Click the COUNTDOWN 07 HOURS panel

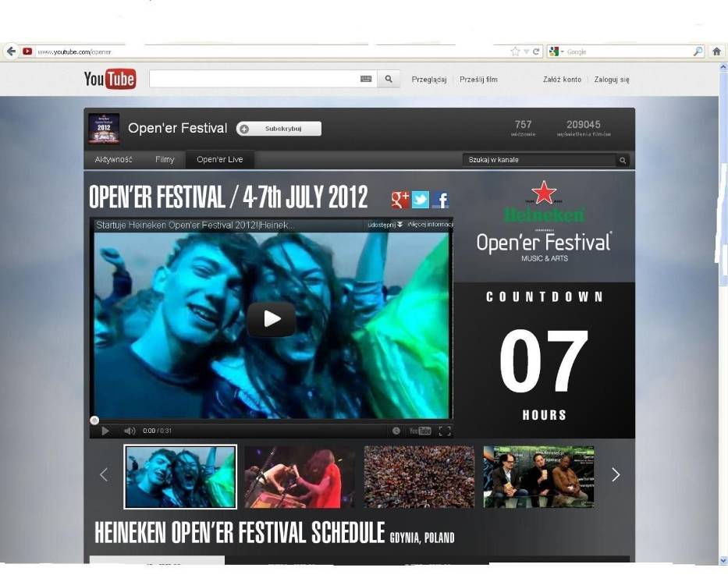click(x=544, y=360)
